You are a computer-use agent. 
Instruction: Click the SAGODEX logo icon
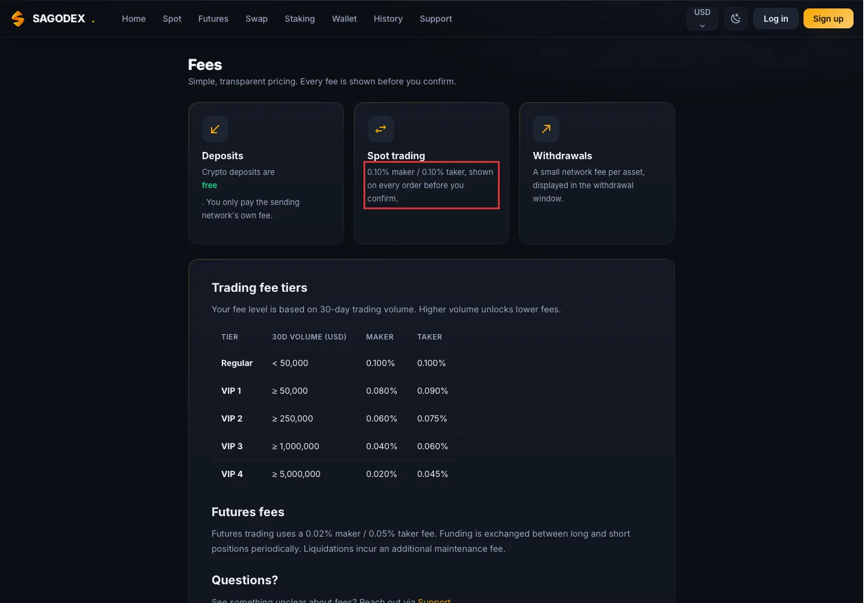point(18,19)
